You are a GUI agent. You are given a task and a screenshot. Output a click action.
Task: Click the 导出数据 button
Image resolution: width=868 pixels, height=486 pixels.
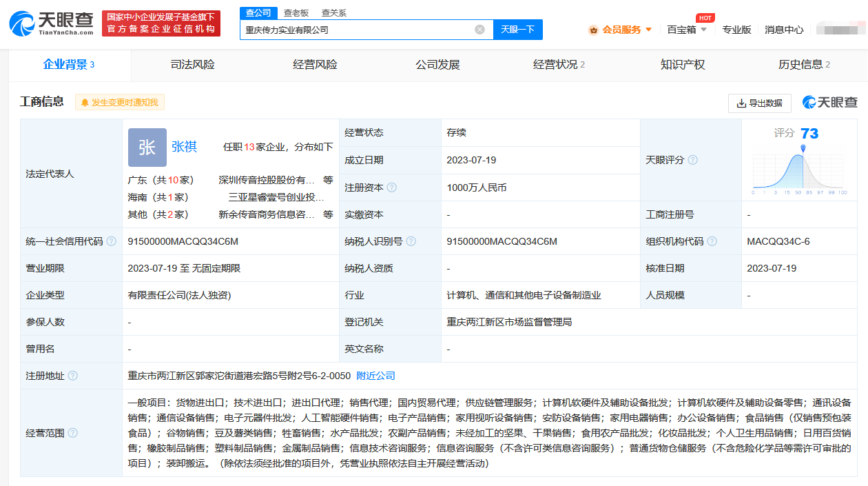(x=760, y=103)
